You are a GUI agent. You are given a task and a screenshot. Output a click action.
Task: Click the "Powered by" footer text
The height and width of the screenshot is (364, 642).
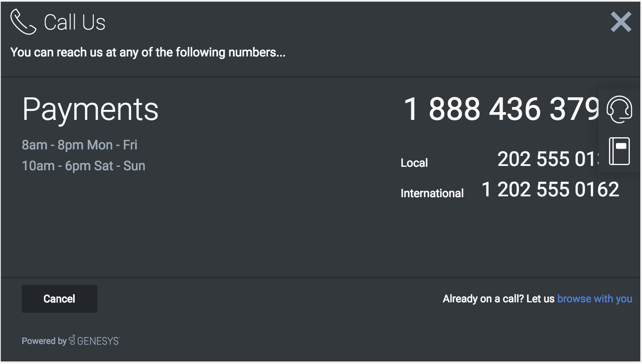pos(44,341)
